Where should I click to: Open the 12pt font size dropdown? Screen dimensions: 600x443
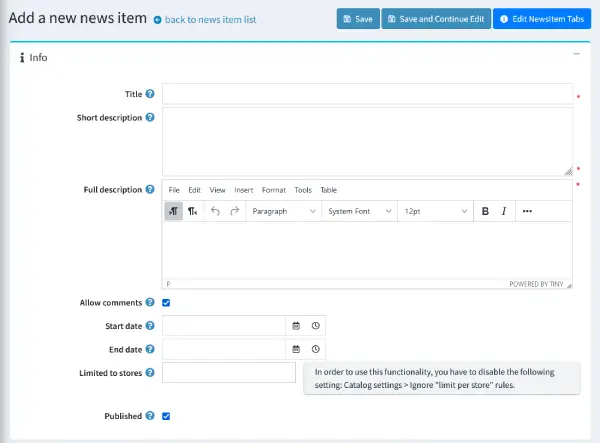click(x=435, y=211)
